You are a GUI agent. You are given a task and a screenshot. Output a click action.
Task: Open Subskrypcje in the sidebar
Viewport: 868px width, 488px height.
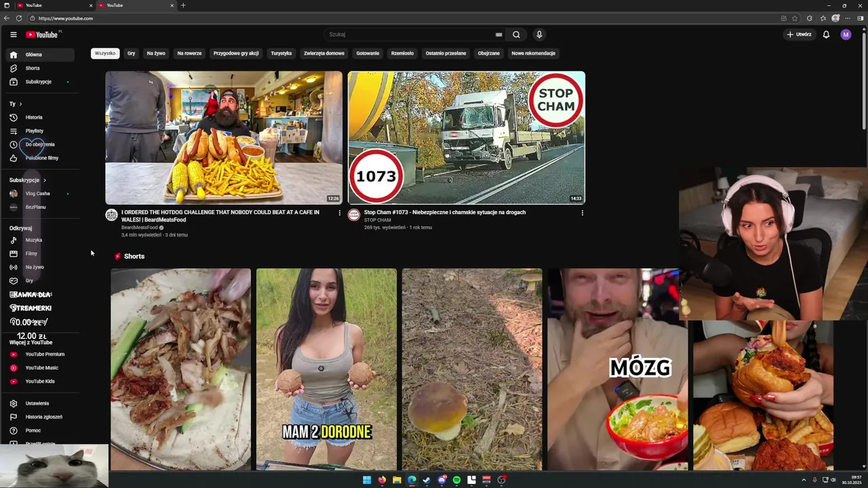click(40, 81)
